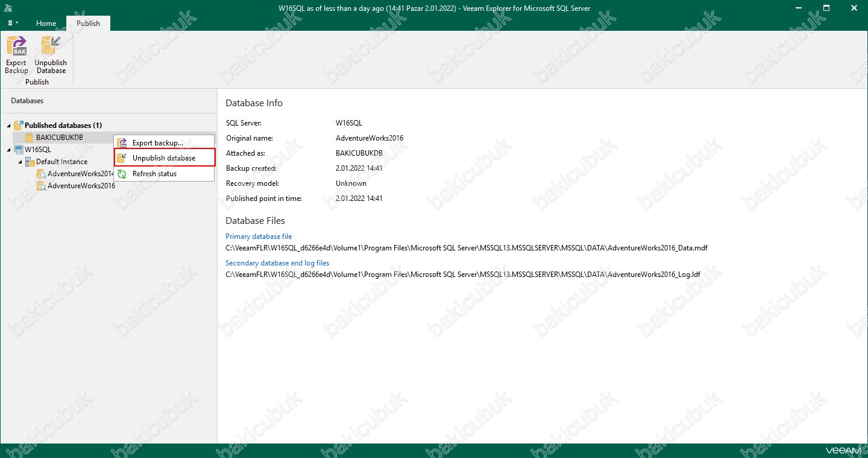Click the W16SQL server icon in tree
The width and height of the screenshot is (868, 458).
[18, 150]
